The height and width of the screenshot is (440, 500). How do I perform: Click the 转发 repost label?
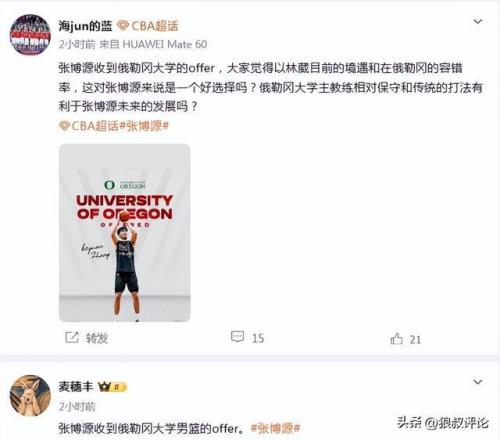click(97, 338)
